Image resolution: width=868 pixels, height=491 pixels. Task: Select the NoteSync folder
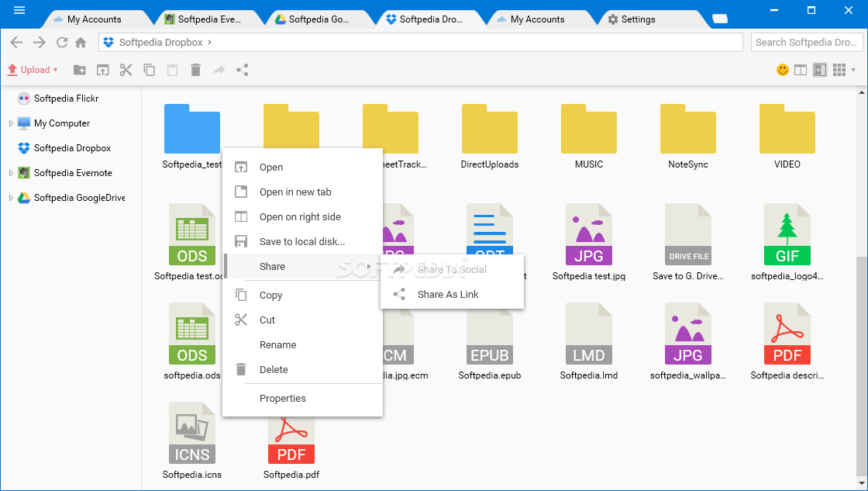(x=687, y=136)
